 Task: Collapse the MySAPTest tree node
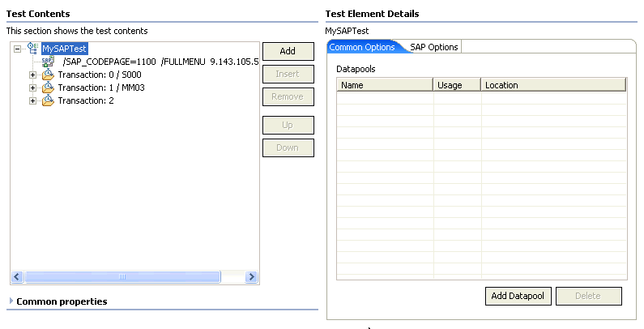[x=17, y=49]
